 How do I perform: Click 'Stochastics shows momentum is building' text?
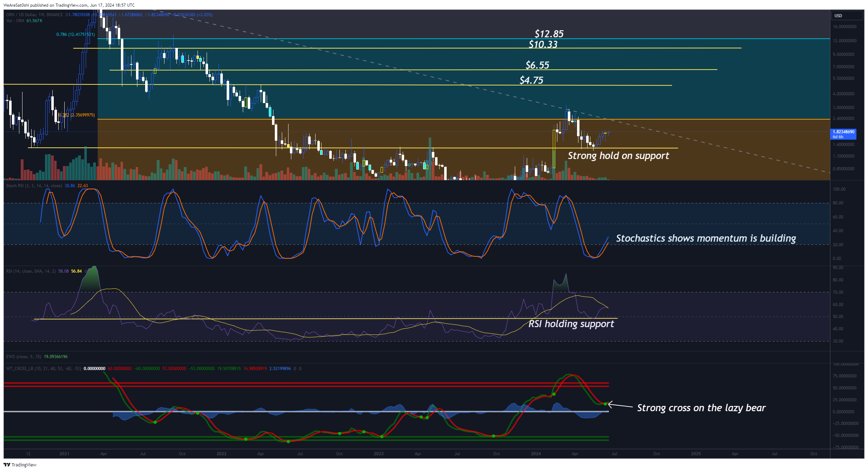click(706, 238)
